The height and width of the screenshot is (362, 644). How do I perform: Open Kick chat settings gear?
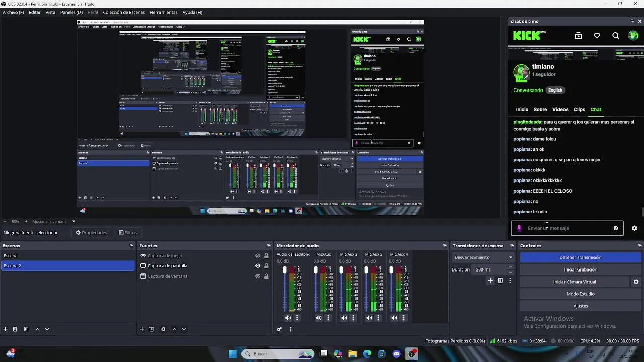(x=634, y=228)
